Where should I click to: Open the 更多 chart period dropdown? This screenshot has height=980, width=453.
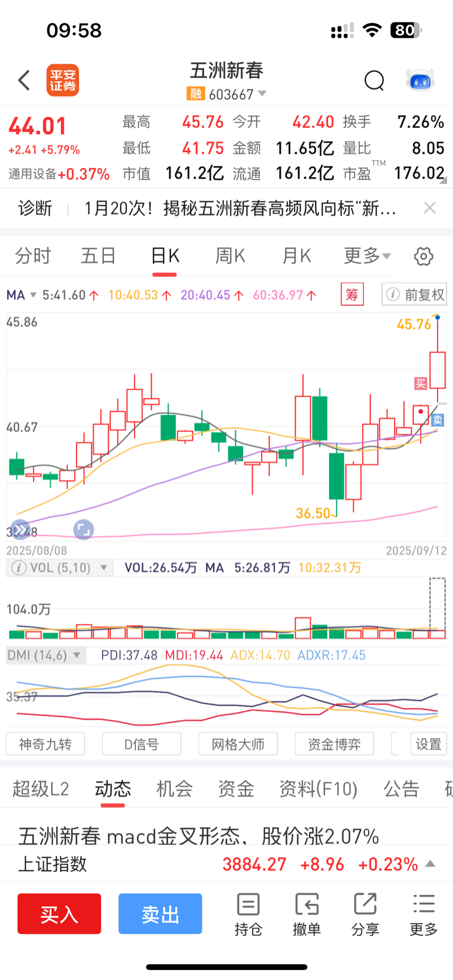pos(367,256)
